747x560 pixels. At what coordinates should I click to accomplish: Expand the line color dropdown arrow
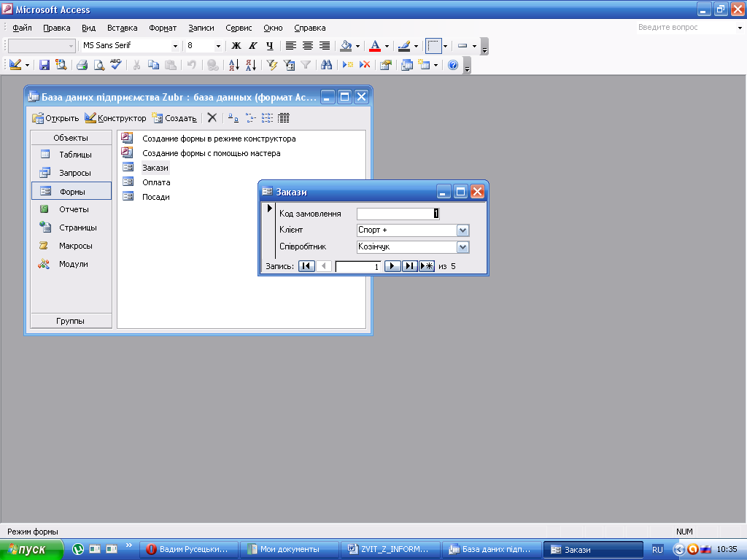point(416,46)
